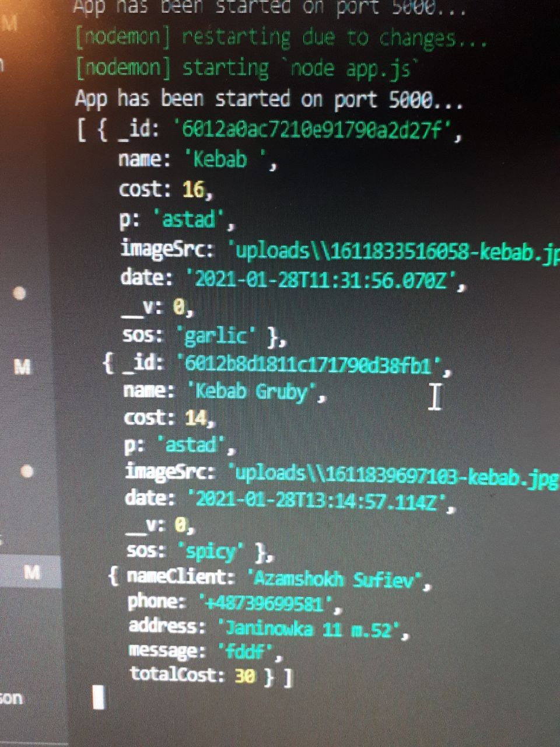Click the name: 'Kebab ' line

click(197, 160)
